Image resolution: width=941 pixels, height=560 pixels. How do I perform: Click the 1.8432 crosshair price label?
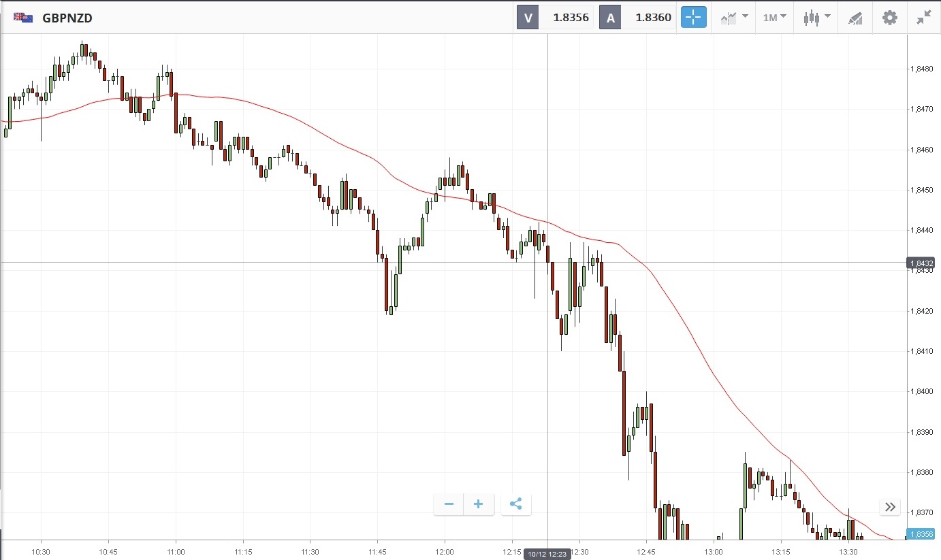[x=921, y=263]
